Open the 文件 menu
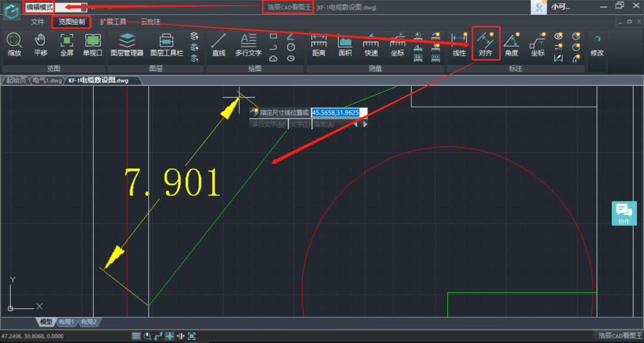The height and width of the screenshot is (343, 644). pyautogui.click(x=38, y=21)
